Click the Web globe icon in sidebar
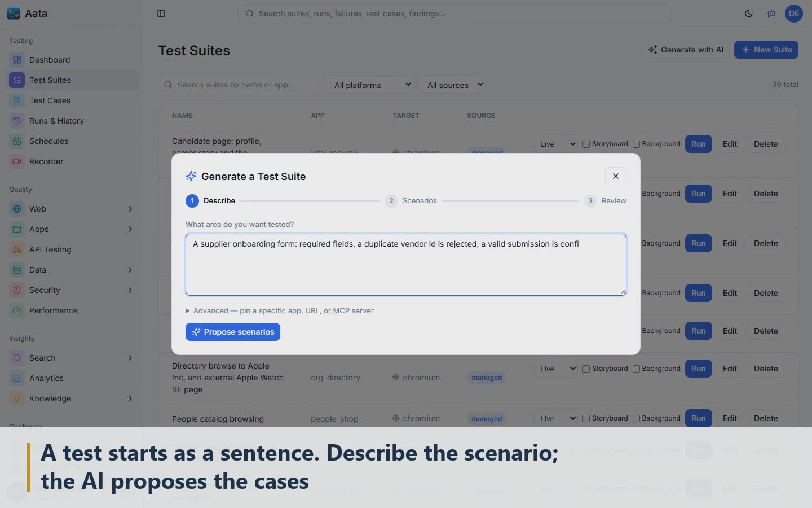Viewport: 812px width, 508px height. 17,209
